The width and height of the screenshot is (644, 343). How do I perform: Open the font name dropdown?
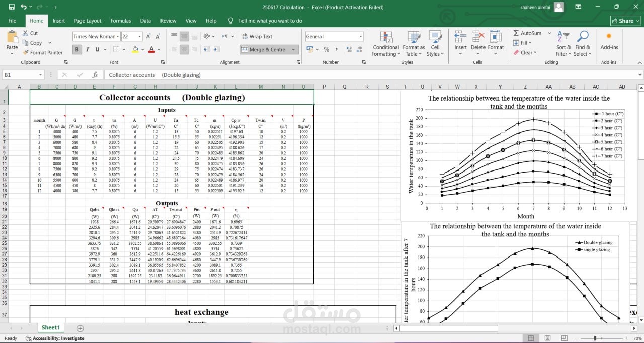tap(118, 36)
